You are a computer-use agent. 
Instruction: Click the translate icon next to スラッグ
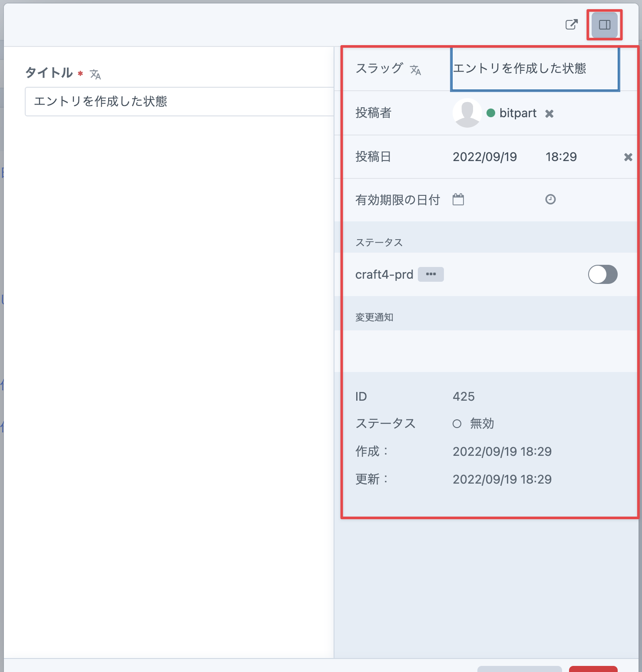click(x=416, y=69)
